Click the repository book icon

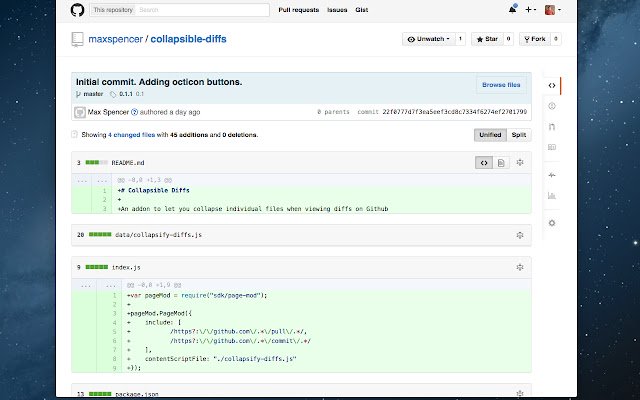click(x=77, y=39)
